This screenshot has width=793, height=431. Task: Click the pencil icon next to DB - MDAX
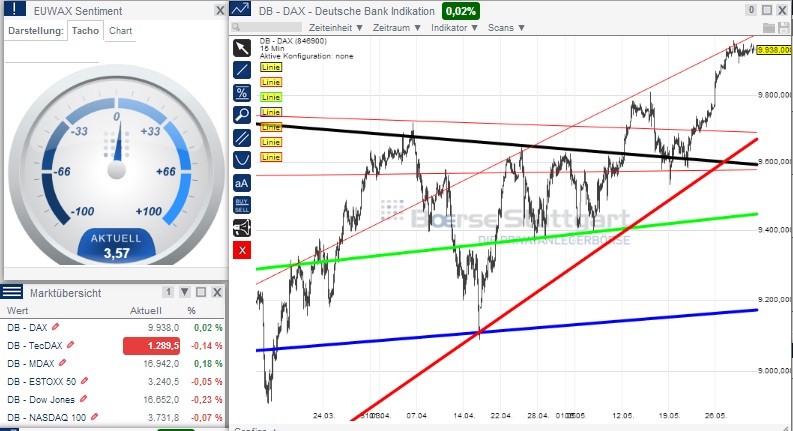click(63, 363)
